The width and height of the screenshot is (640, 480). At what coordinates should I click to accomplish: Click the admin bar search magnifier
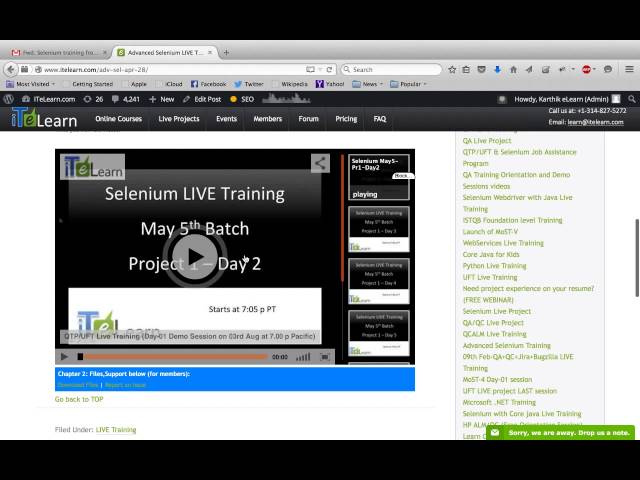point(631,99)
